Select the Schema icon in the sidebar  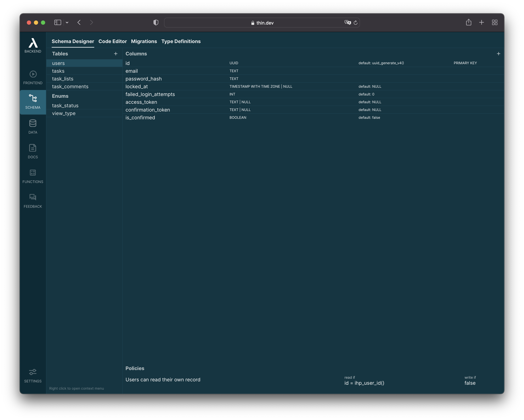click(x=33, y=102)
